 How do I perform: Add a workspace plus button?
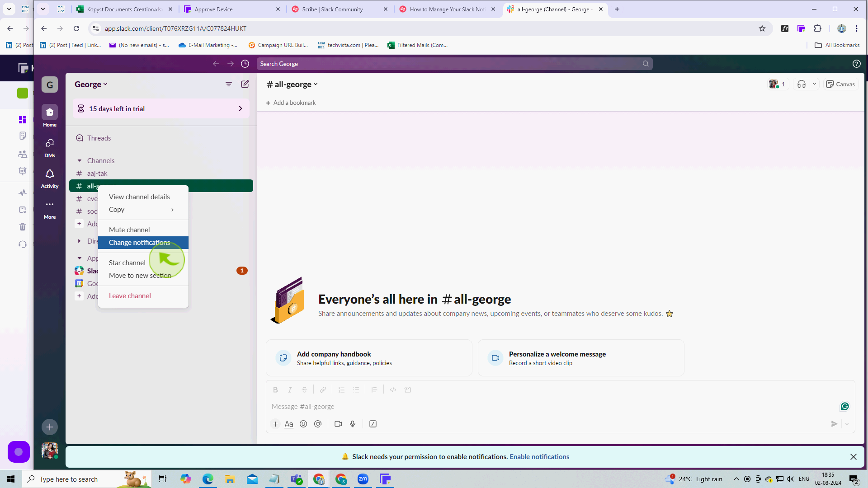coord(50,427)
